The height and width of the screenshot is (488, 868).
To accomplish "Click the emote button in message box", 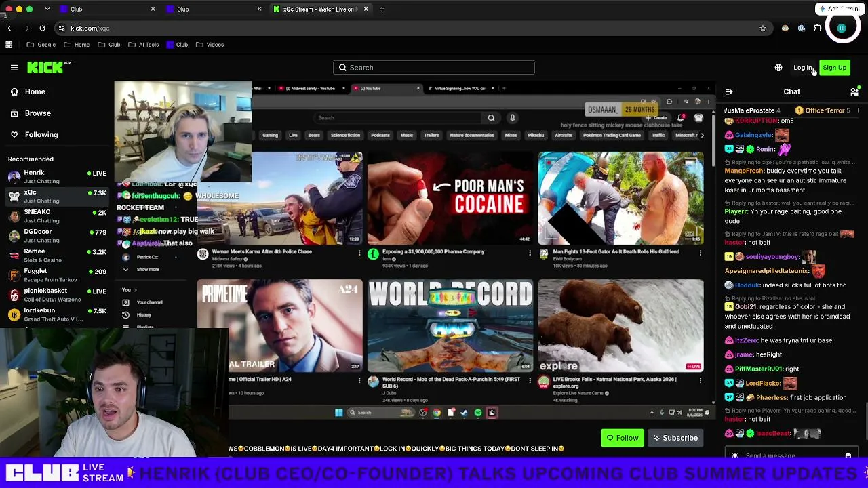I will (x=848, y=455).
